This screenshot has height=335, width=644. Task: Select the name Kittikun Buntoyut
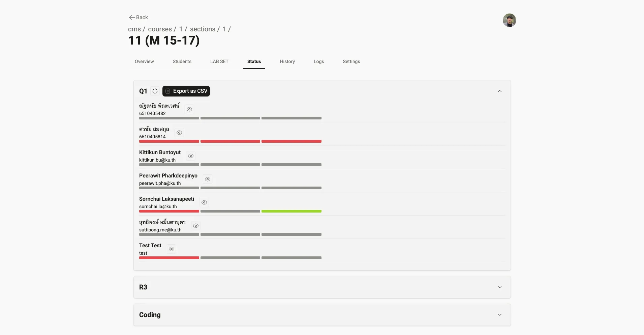(x=160, y=152)
